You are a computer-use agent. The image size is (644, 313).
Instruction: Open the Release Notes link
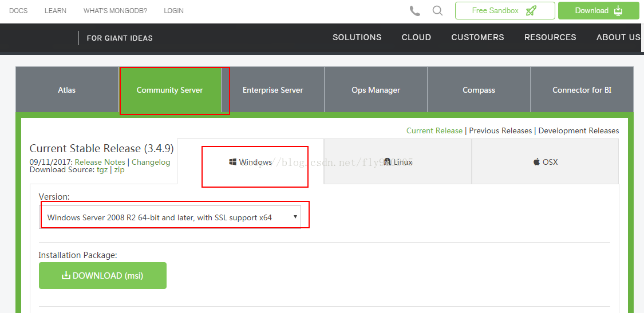click(100, 163)
